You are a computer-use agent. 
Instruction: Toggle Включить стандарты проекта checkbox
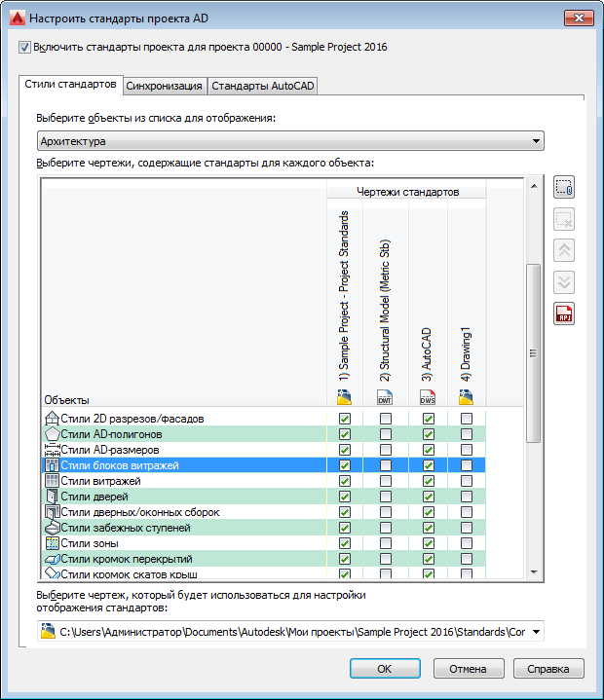tap(24, 47)
